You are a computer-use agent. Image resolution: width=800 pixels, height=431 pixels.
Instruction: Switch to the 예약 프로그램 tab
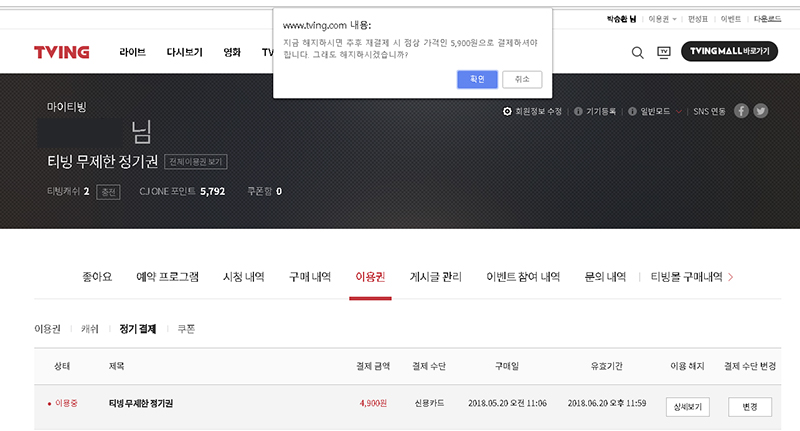pos(167,276)
